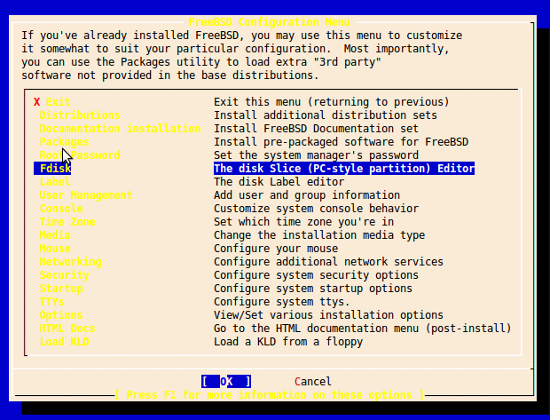Open the Networking services option

click(x=71, y=262)
